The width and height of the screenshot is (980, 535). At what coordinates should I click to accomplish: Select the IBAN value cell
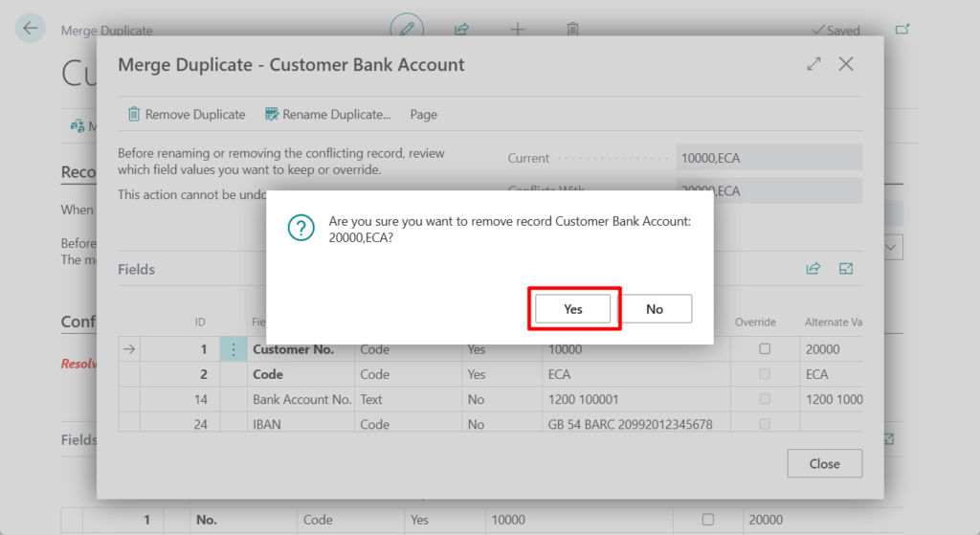[630, 424]
